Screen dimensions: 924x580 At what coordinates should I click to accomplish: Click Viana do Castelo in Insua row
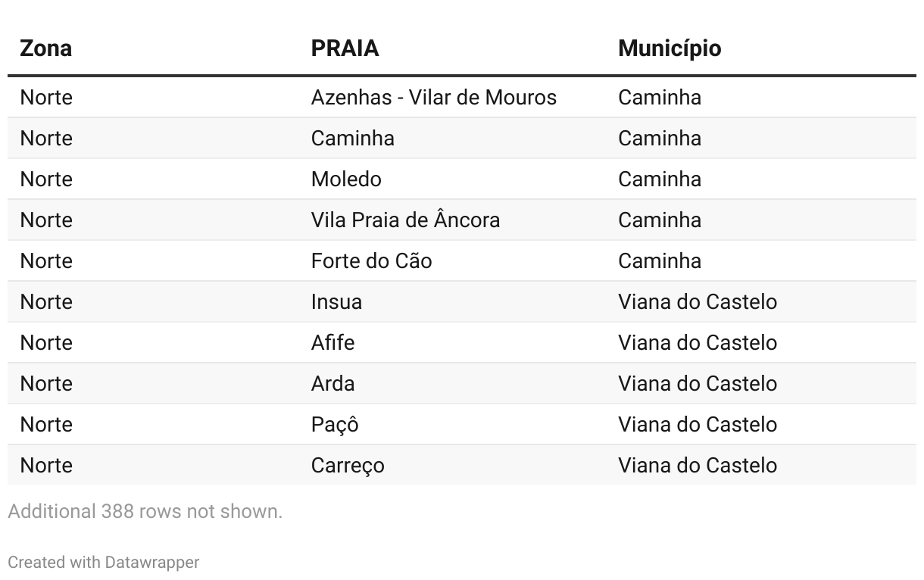[698, 302]
